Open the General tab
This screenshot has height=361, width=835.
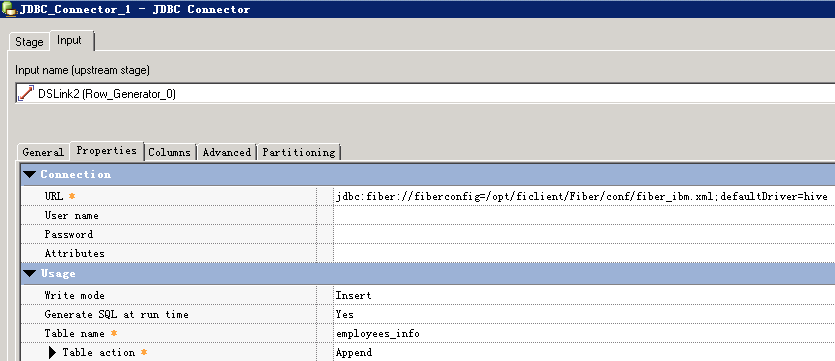(x=43, y=152)
